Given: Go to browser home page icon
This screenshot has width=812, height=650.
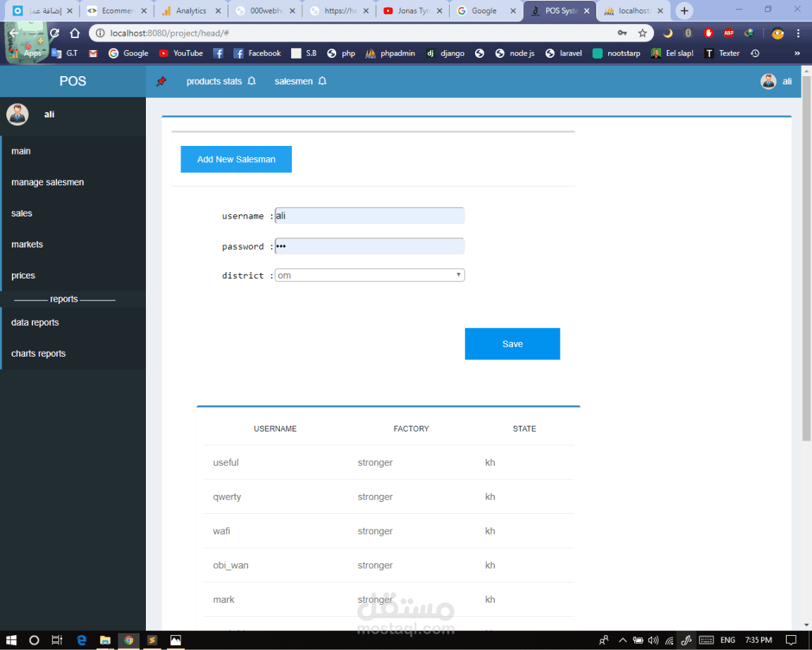Looking at the screenshot, I should (x=75, y=33).
